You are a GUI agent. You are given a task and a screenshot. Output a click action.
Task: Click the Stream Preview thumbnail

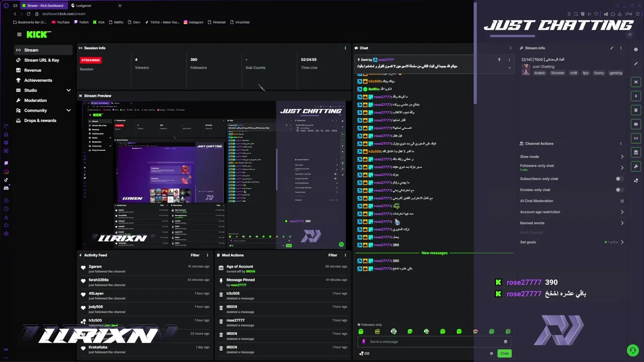[214, 174]
